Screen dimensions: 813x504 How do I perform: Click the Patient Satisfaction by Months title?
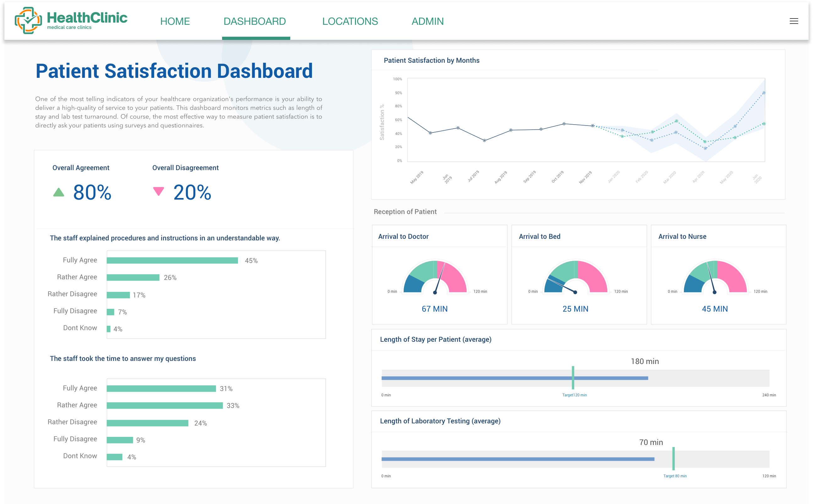pyautogui.click(x=431, y=60)
